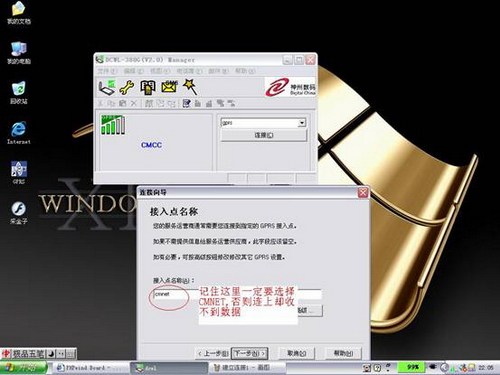Expand the GPRS connection profile dropdown
This screenshot has width=500, height=375.
click(x=302, y=123)
